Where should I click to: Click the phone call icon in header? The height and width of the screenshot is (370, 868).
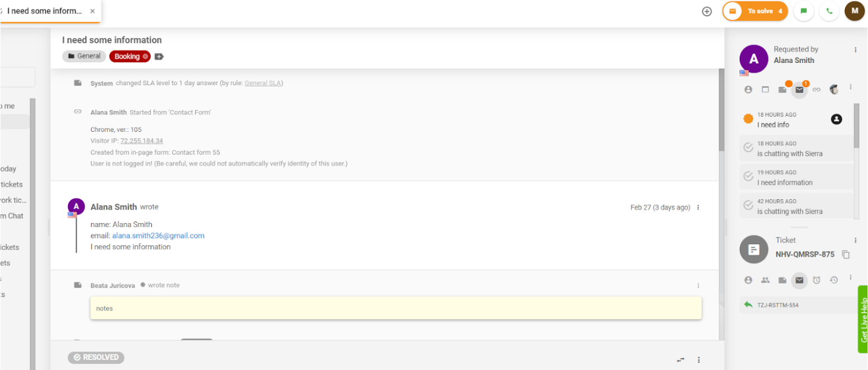[830, 11]
